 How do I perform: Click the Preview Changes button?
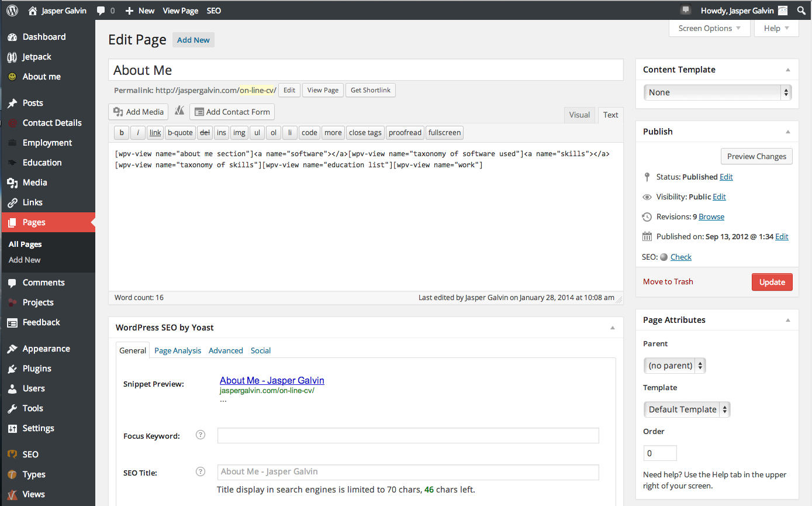[x=756, y=156]
